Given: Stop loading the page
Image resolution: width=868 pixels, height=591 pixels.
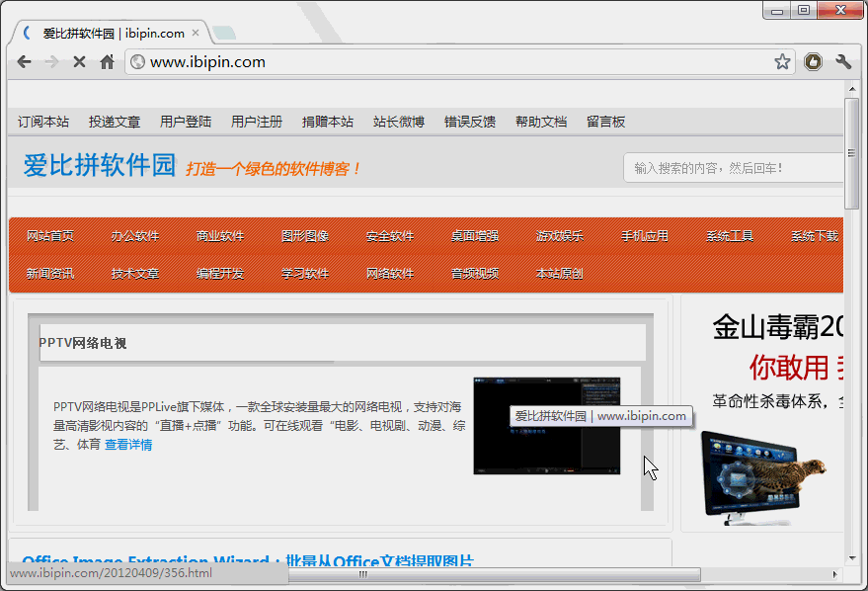Looking at the screenshot, I should 79,61.
